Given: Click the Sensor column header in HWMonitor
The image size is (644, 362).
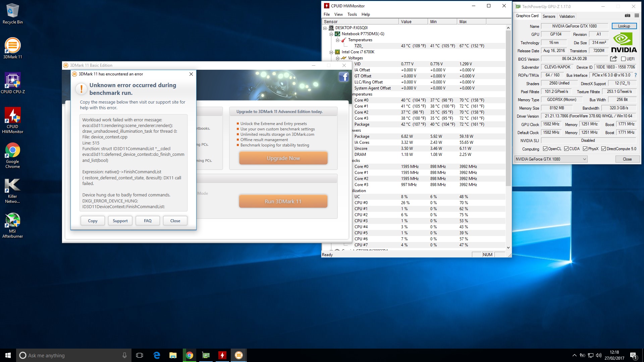Looking at the screenshot, I should [360, 22].
